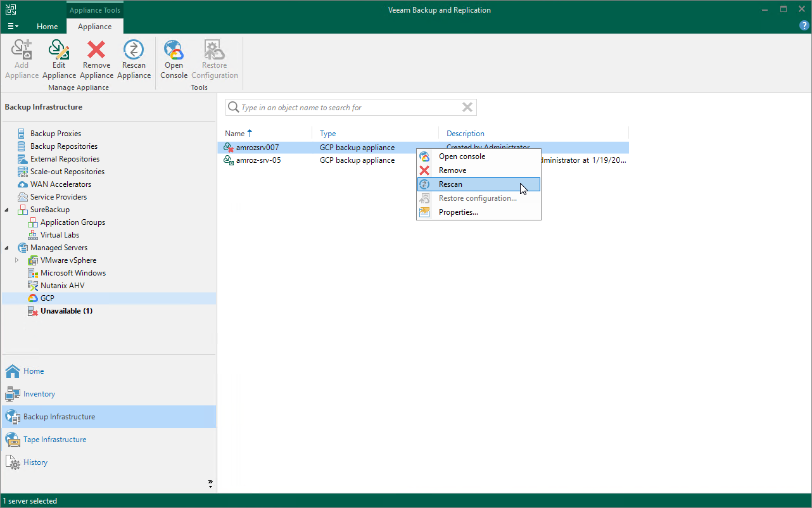Click the External Repositories tree icon
This screenshot has width=812, height=508.
23,159
